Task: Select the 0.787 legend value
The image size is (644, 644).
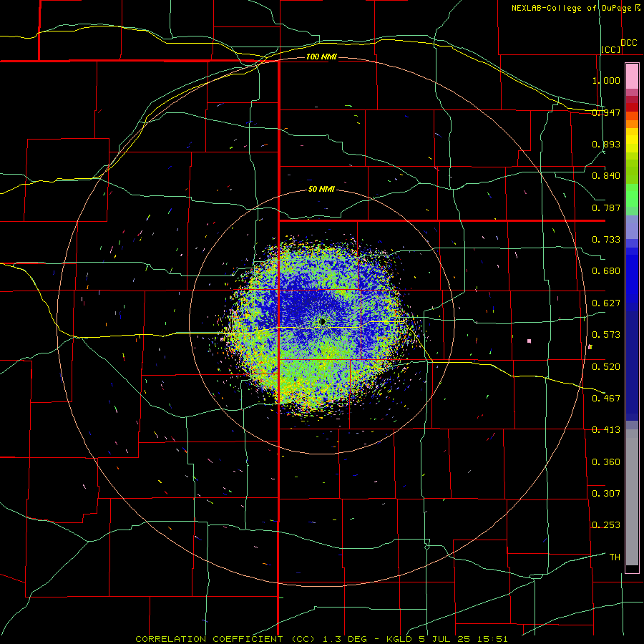Action: 606,208
